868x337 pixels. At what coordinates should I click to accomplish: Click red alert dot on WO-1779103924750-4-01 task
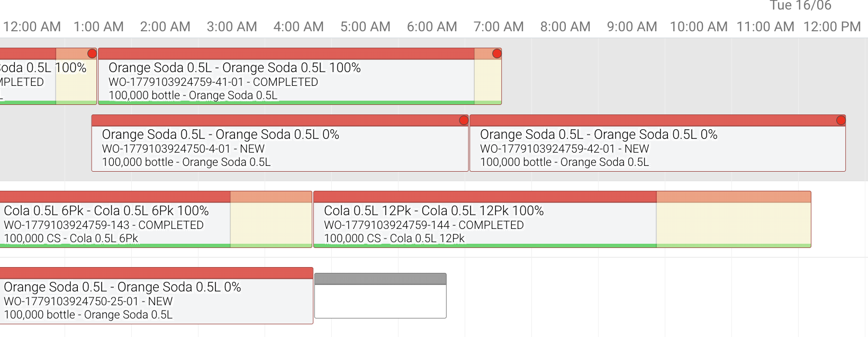coord(464,120)
